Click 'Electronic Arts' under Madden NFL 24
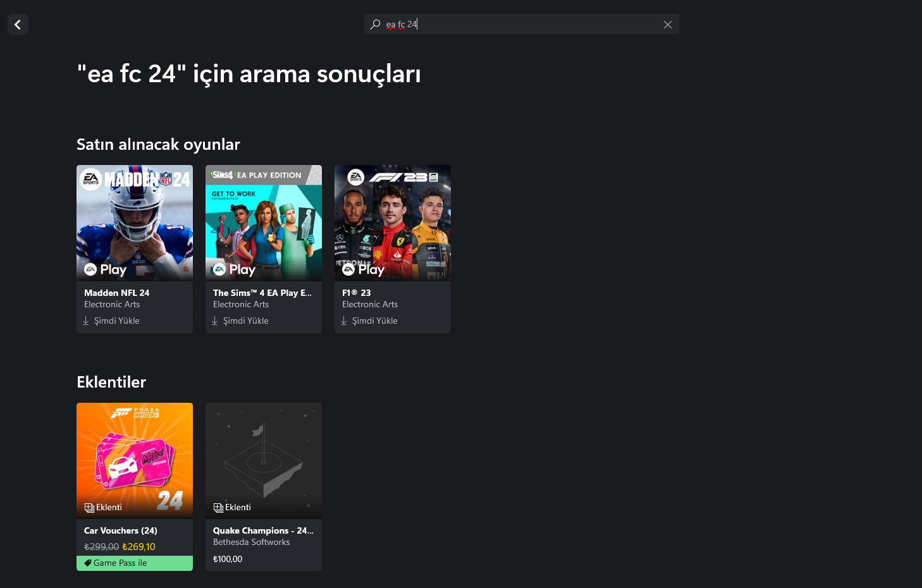 click(x=112, y=304)
